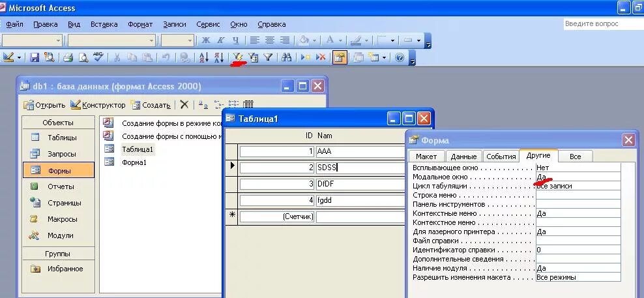Click the Print toolbar icon
644x298 pixels.
pos(68,57)
